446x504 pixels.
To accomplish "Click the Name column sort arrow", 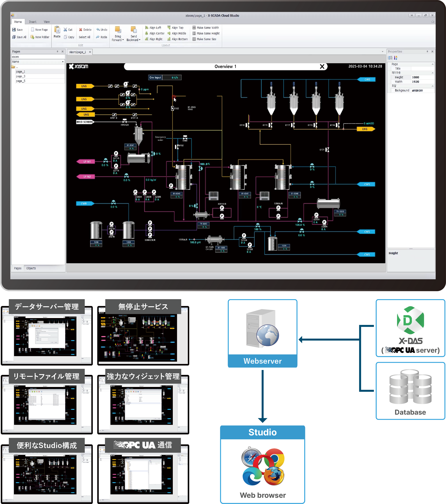I will tap(63, 62).
